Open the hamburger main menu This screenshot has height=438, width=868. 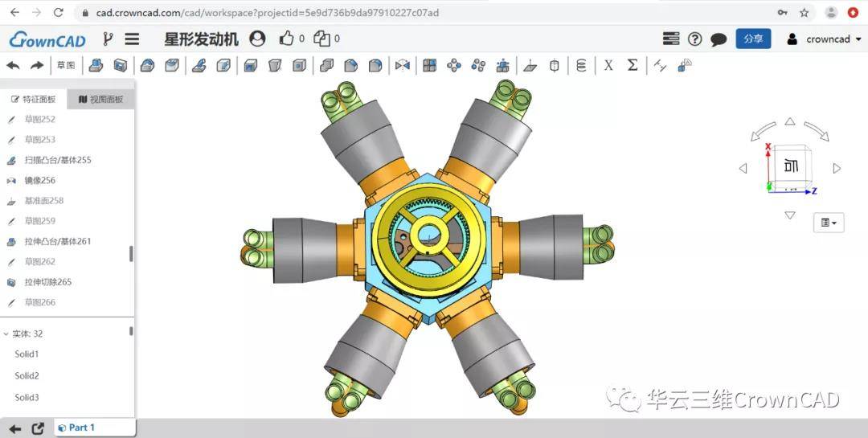pos(133,39)
